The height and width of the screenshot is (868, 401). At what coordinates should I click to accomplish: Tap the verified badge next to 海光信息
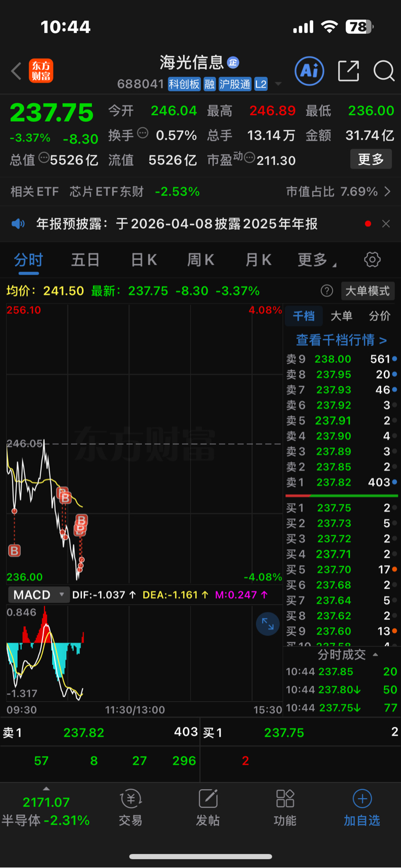coord(233,63)
